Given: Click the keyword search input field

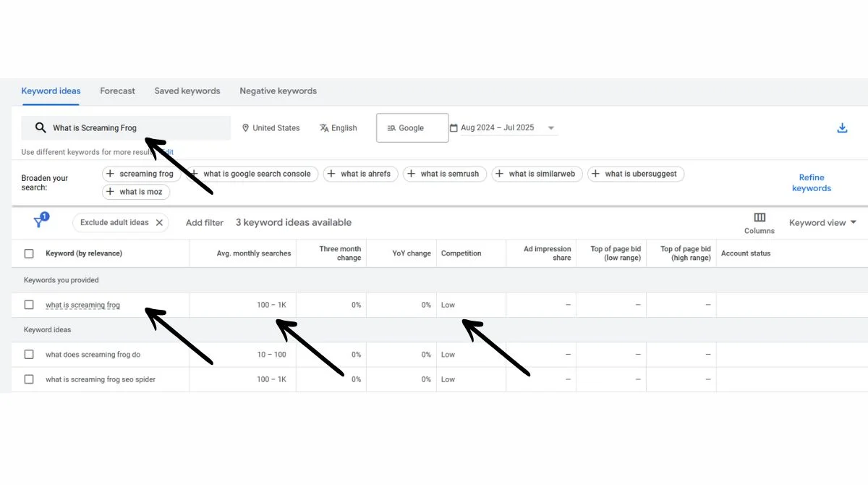Looking at the screenshot, I should pyautogui.click(x=126, y=128).
